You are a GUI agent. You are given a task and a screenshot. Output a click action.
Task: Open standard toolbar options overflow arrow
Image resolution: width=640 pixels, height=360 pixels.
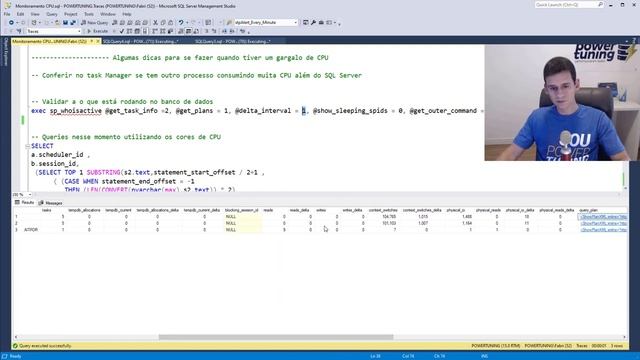pyautogui.click(x=340, y=23)
